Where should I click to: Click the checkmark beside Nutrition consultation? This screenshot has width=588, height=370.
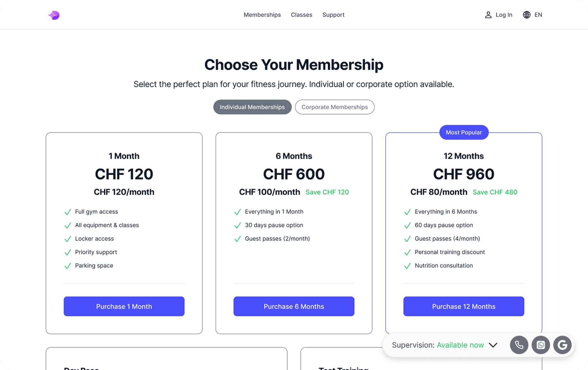(x=407, y=266)
